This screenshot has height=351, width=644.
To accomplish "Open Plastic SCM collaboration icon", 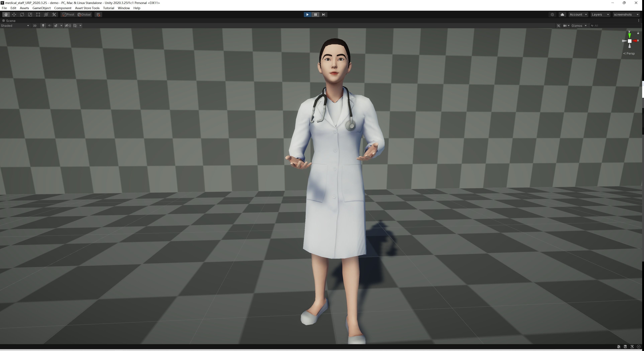I will (552, 15).
